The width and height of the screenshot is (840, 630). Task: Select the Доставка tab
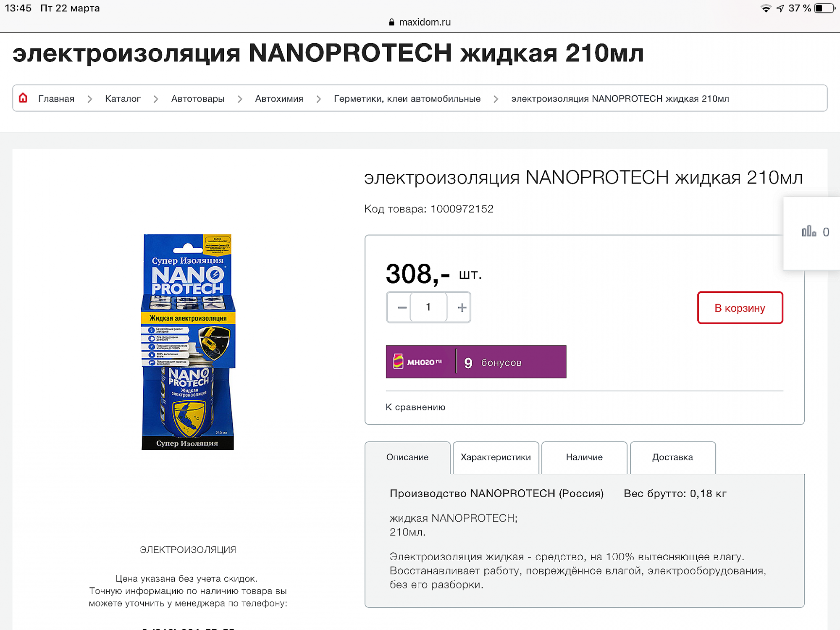point(672,457)
